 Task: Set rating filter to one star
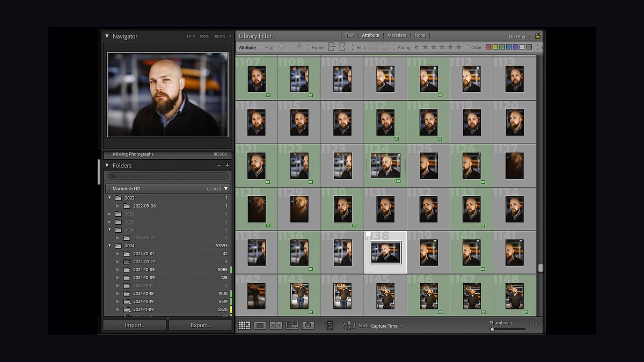pyautogui.click(x=425, y=47)
